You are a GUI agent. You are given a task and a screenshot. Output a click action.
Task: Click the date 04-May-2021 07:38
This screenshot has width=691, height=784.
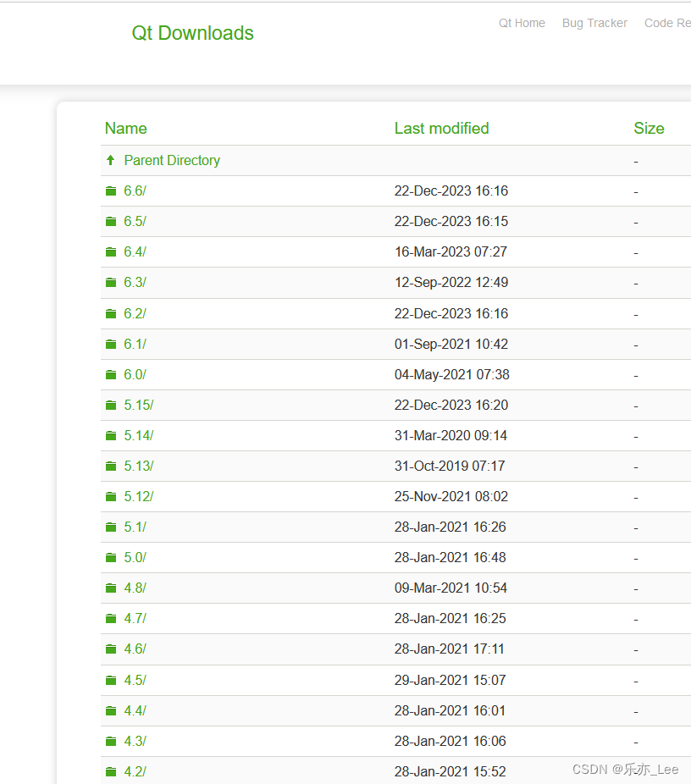click(x=451, y=375)
